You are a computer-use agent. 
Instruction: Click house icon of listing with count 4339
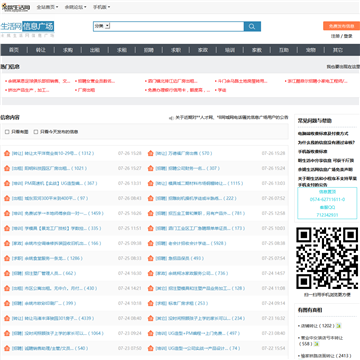(x=7, y=318)
